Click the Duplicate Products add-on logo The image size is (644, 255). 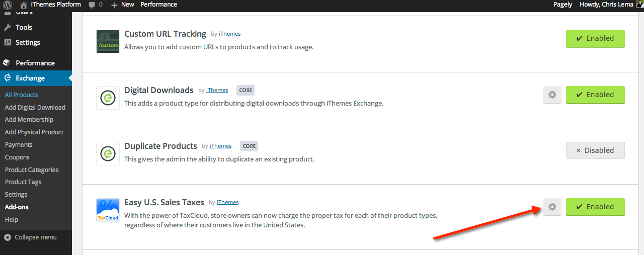(108, 153)
